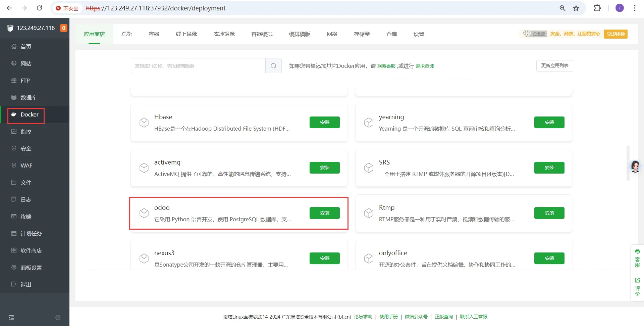This screenshot has width=644, height=326.
Task: Open the 软件商店 sidebar item
Action: pos(35,250)
